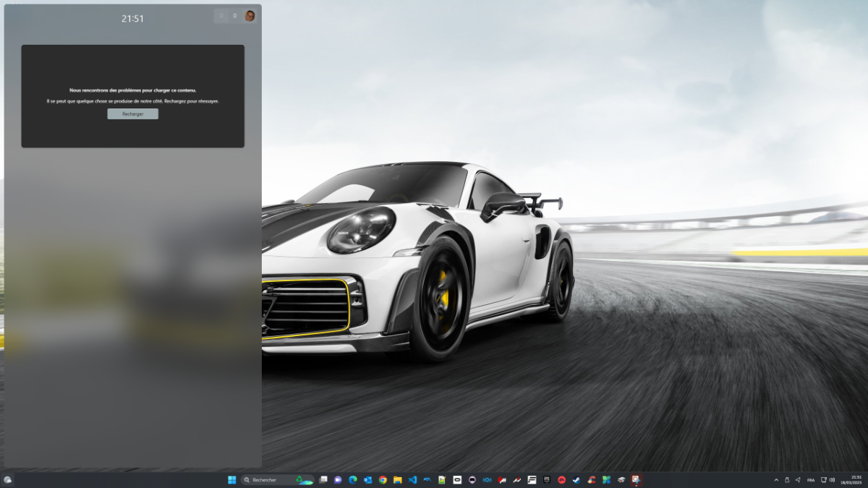Open the volume tray icon
The height and width of the screenshot is (488, 868).
point(832,480)
